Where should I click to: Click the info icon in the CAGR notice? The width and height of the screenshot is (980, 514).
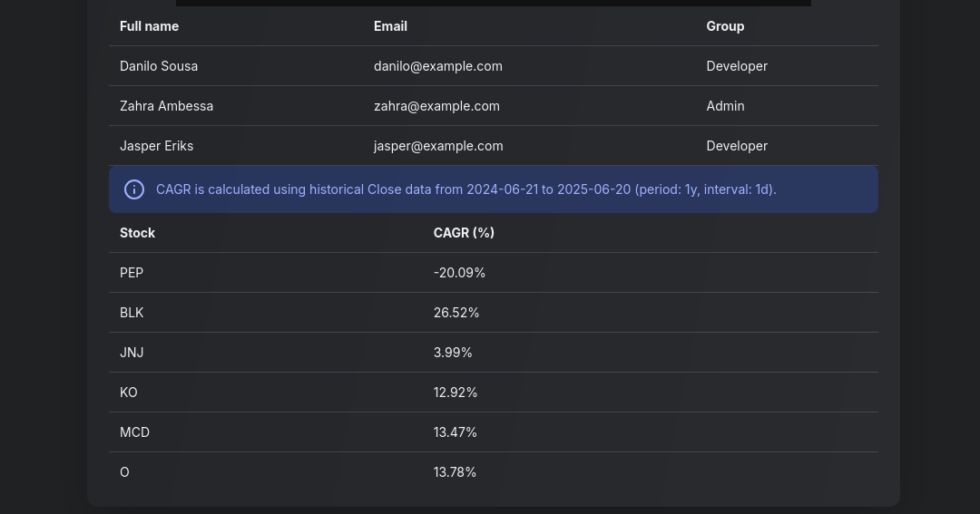134,189
